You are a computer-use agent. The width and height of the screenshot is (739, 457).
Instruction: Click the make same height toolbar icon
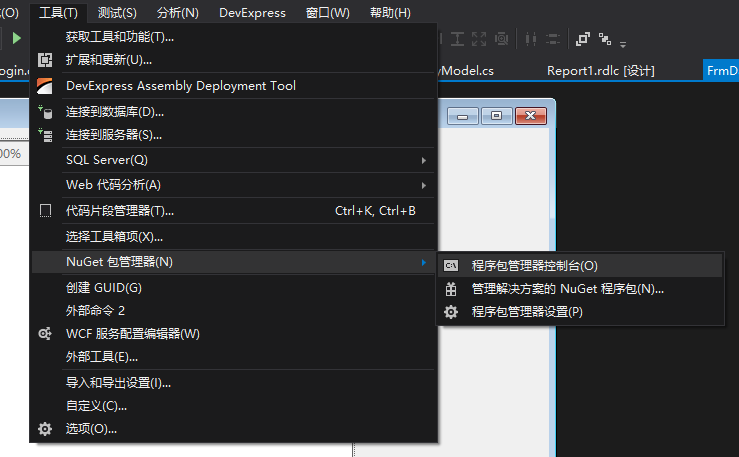[457, 39]
